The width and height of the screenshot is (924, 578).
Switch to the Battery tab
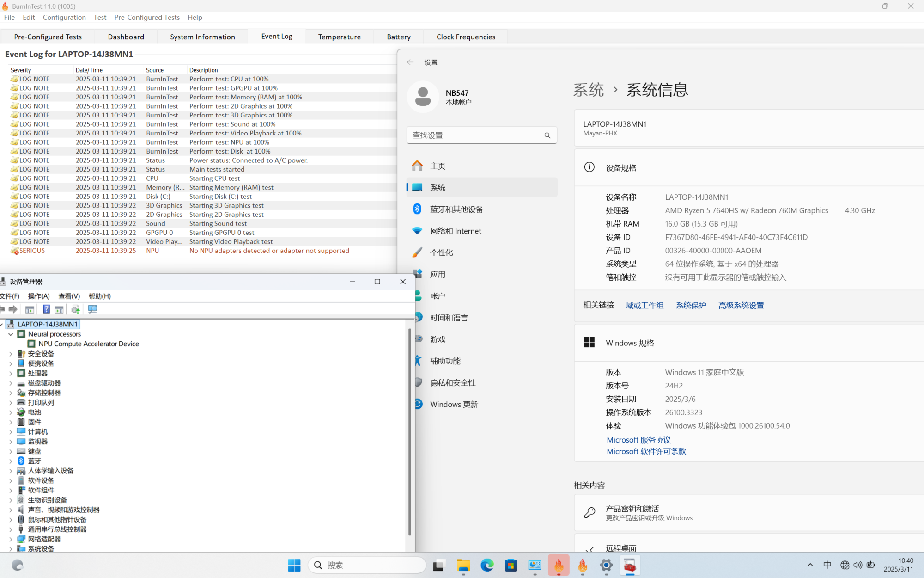399,37
